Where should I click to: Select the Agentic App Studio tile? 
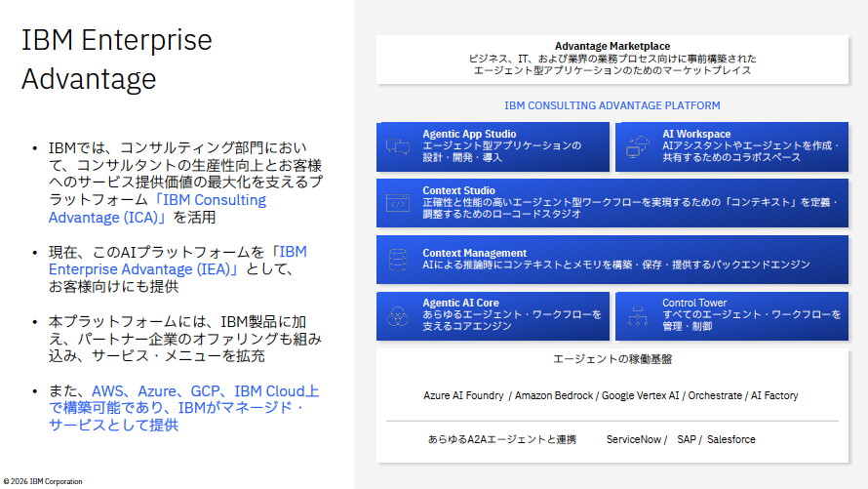pyautogui.click(x=493, y=146)
